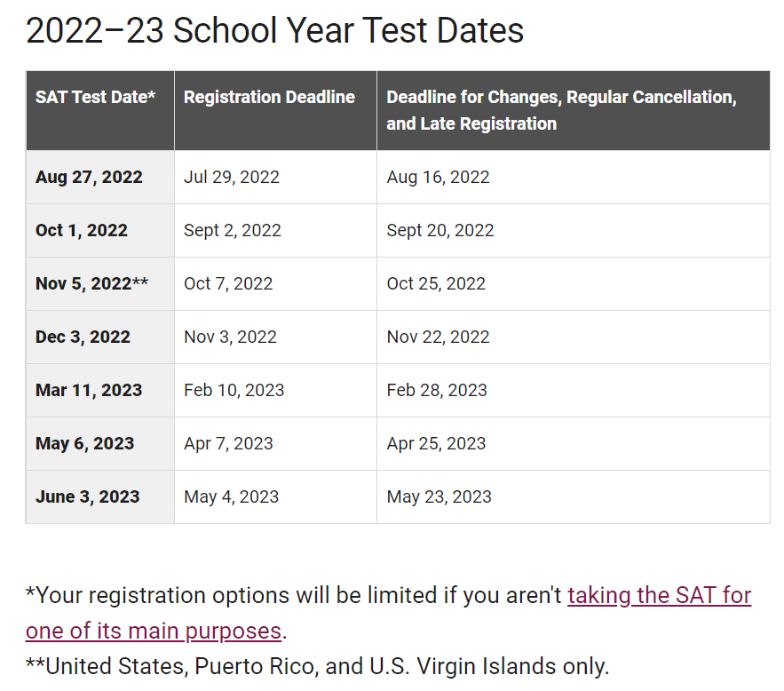Select the 'Aug 27, 2022' test date cell
Image resolution: width=784 pixels, height=691 pixels.
click(x=100, y=177)
